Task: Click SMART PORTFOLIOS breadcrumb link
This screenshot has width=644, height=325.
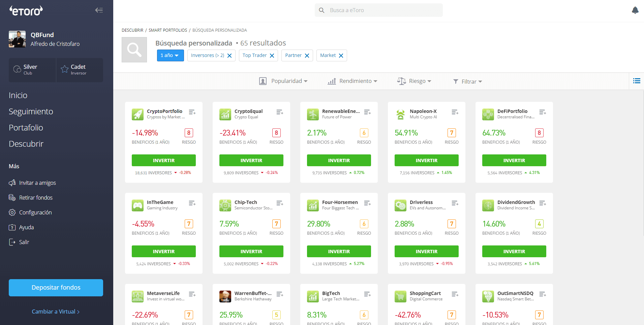Action: 168,30
